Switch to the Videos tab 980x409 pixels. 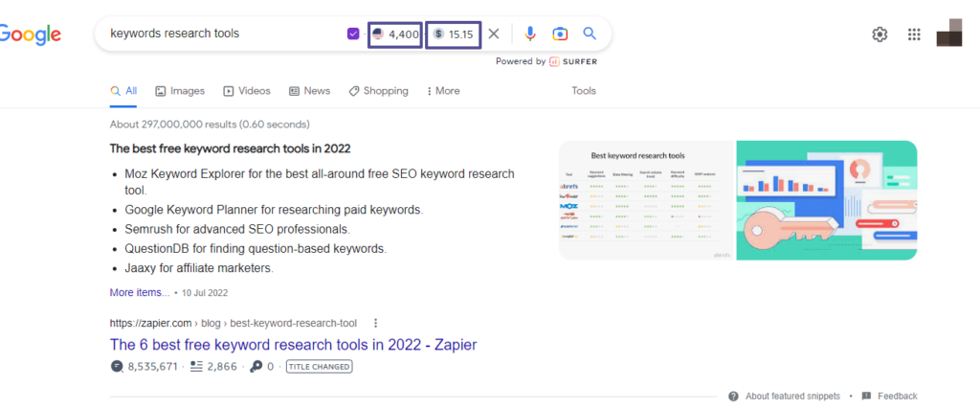click(247, 91)
